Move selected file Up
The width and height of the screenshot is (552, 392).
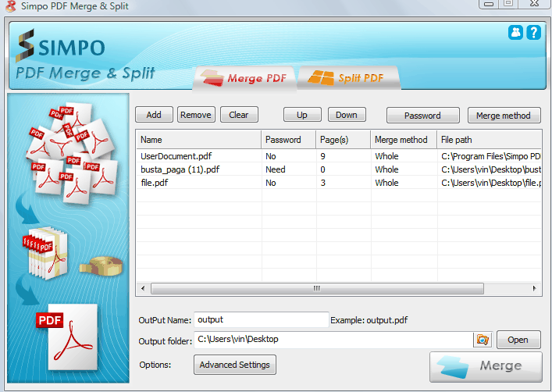click(302, 115)
